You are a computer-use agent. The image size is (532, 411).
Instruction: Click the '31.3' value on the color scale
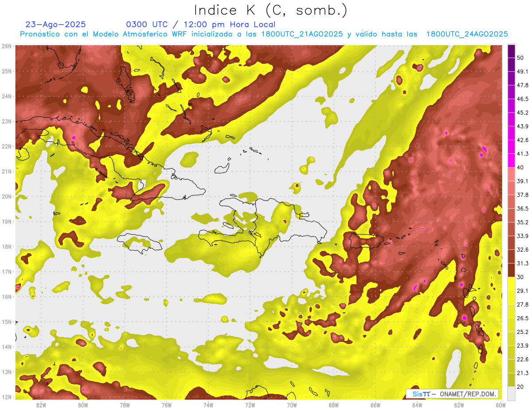pos(522,263)
